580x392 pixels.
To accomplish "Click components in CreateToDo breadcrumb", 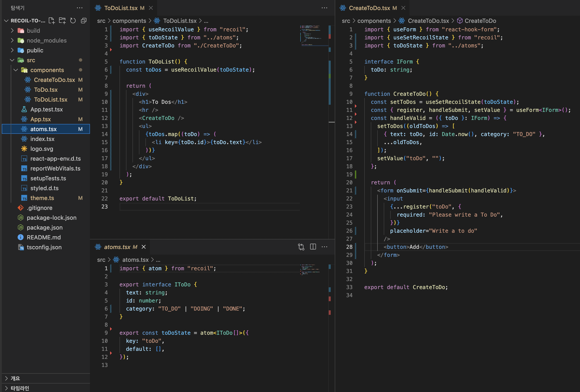I will (374, 21).
